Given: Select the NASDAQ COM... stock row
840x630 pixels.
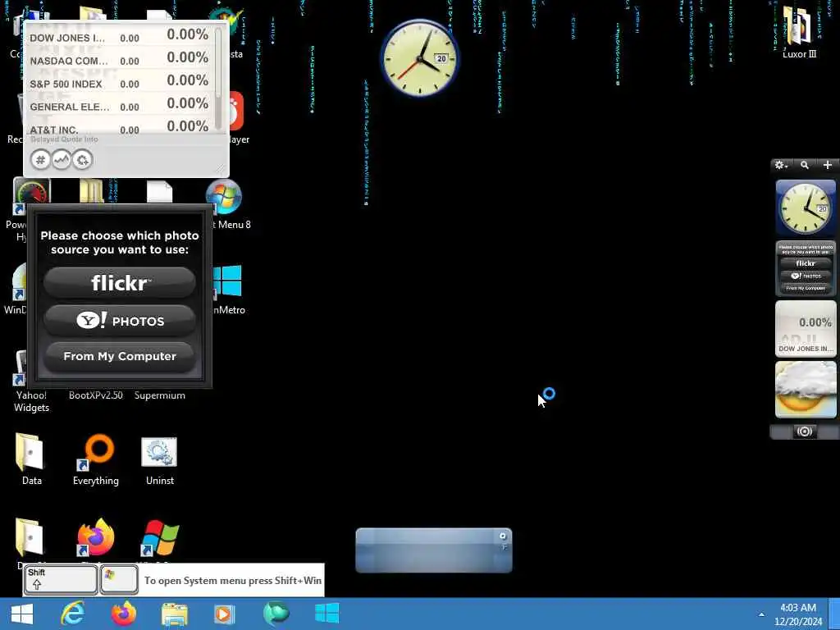Looking at the screenshot, I should coord(119,59).
